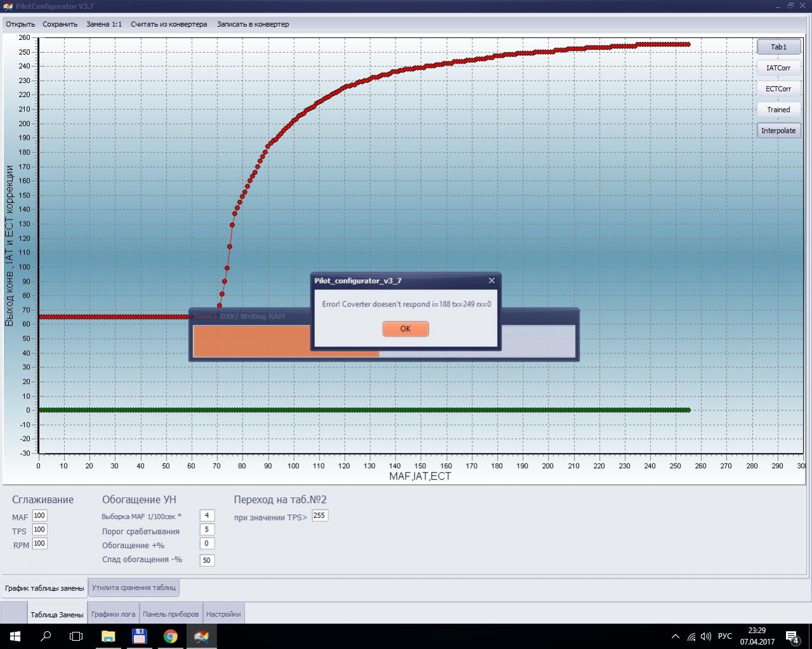Click the Interpolate button

coord(778,131)
